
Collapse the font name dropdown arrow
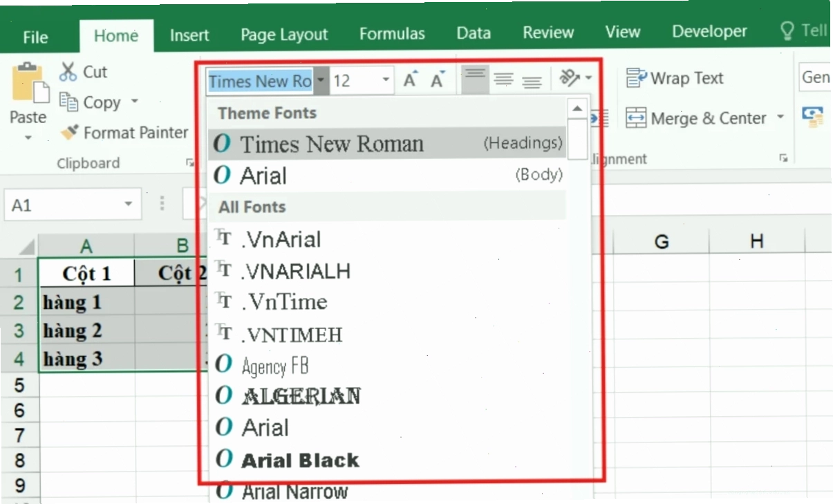point(321,81)
